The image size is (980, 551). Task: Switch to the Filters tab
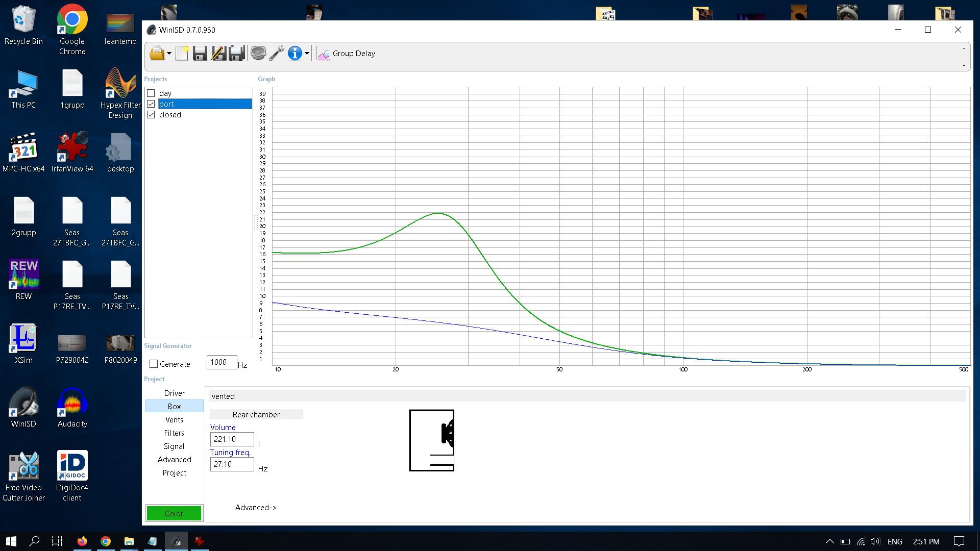click(174, 433)
